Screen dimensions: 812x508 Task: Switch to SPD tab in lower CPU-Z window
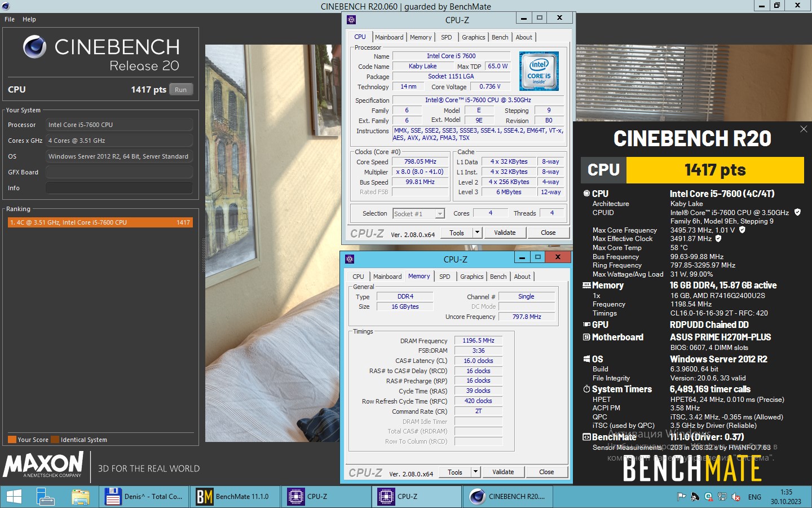(445, 277)
